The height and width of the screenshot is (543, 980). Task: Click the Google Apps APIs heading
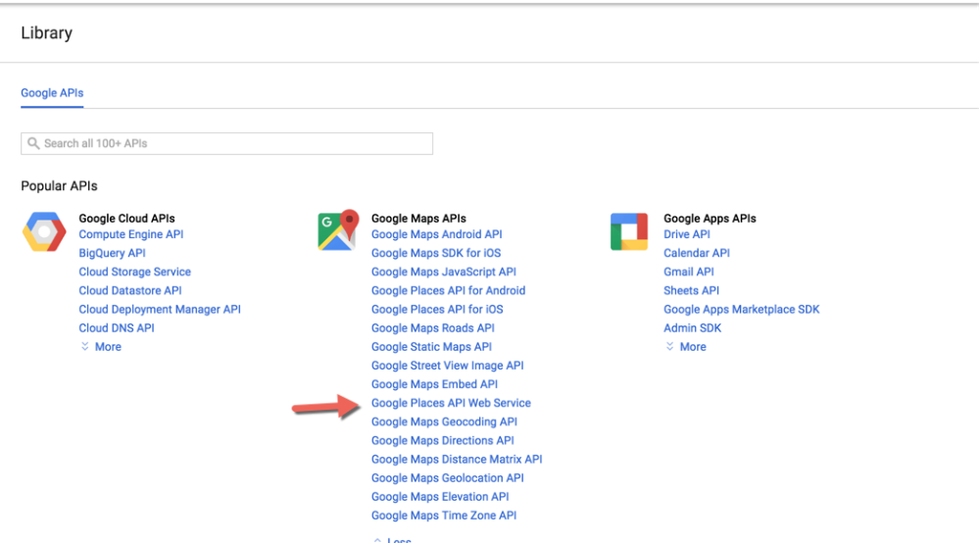pyautogui.click(x=710, y=219)
